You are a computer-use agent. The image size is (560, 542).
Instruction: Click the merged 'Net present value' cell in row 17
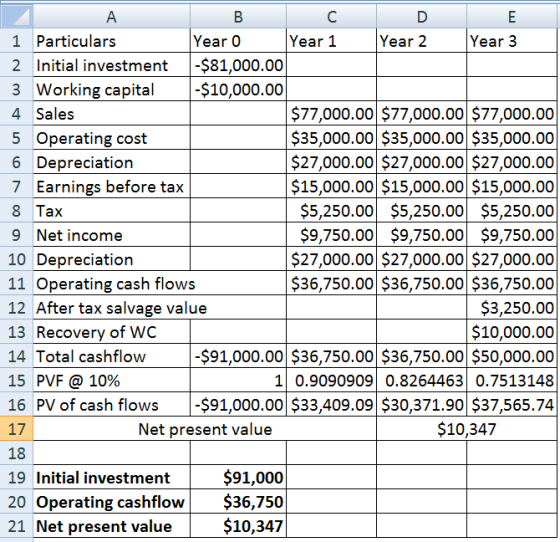click(205, 428)
